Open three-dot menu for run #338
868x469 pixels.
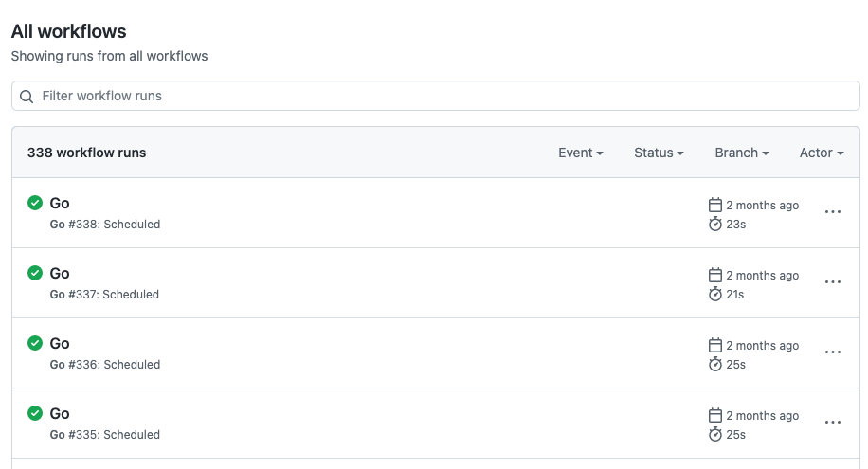[833, 212]
